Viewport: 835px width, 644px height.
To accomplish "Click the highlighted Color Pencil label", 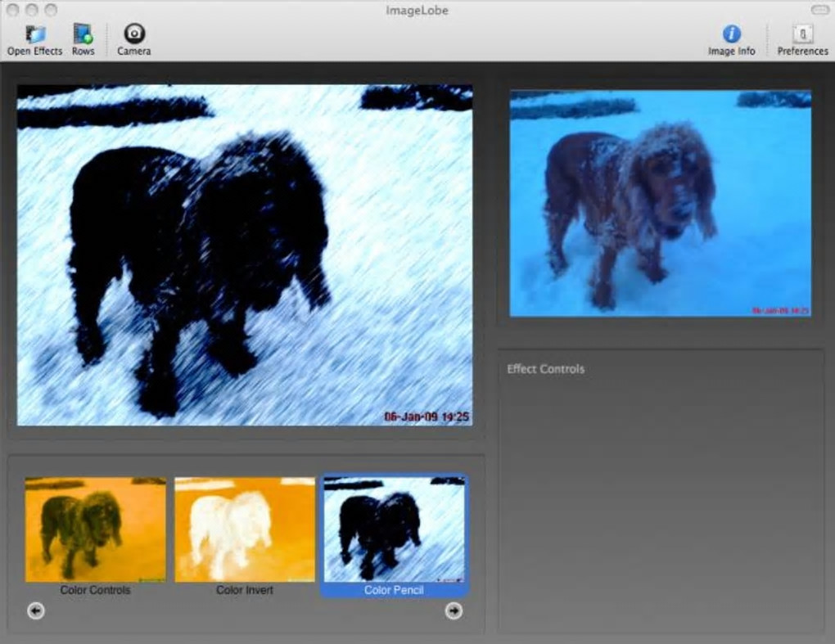I will 394,590.
